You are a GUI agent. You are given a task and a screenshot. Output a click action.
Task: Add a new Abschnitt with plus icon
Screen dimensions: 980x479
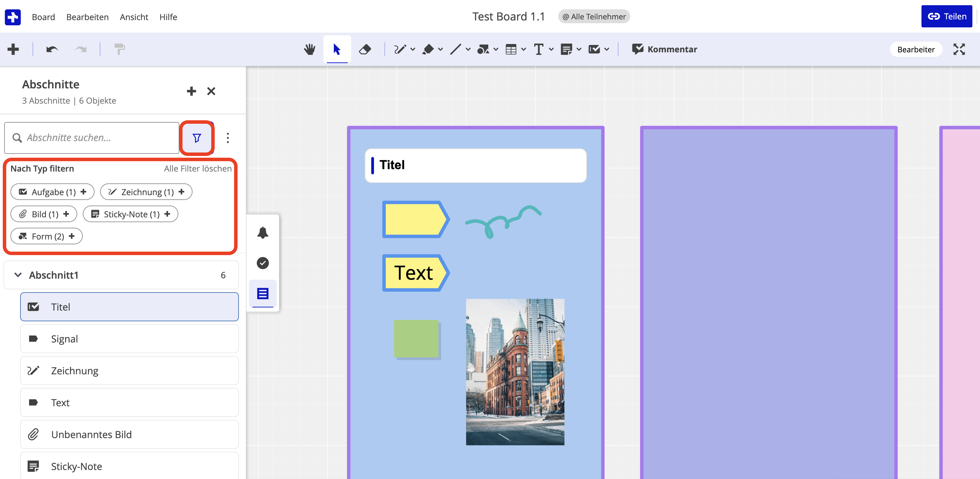tap(191, 91)
